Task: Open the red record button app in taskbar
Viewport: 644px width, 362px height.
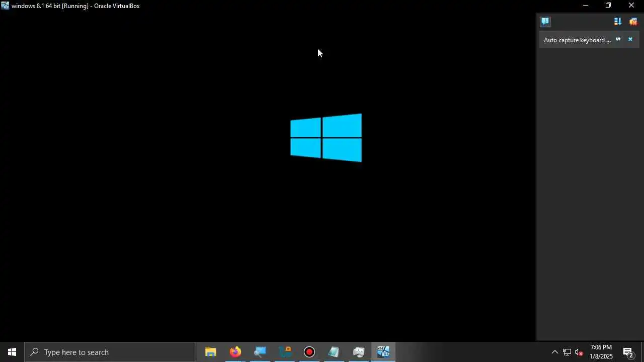Action: point(309,352)
